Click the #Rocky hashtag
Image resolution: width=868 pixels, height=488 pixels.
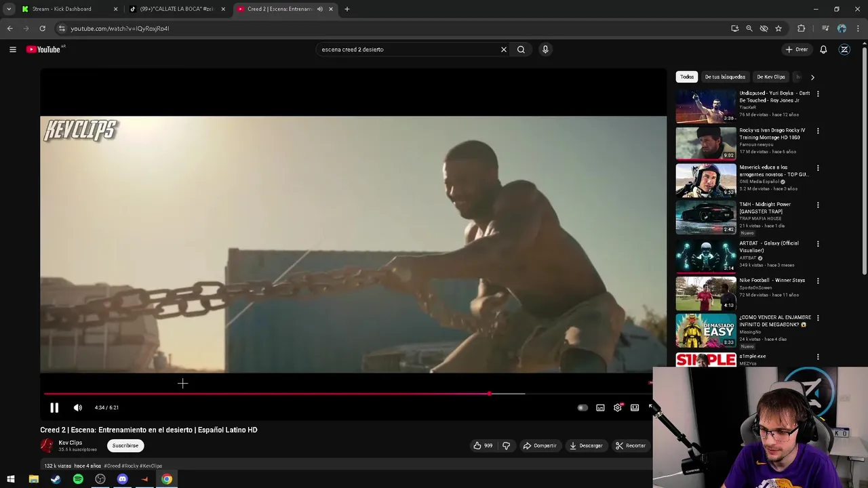[x=130, y=466]
